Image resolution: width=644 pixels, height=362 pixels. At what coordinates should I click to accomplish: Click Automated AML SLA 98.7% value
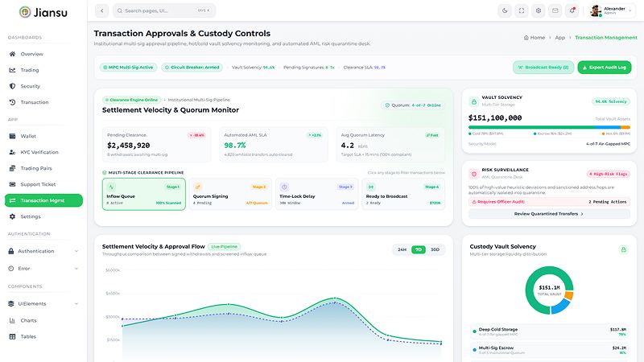(235, 146)
